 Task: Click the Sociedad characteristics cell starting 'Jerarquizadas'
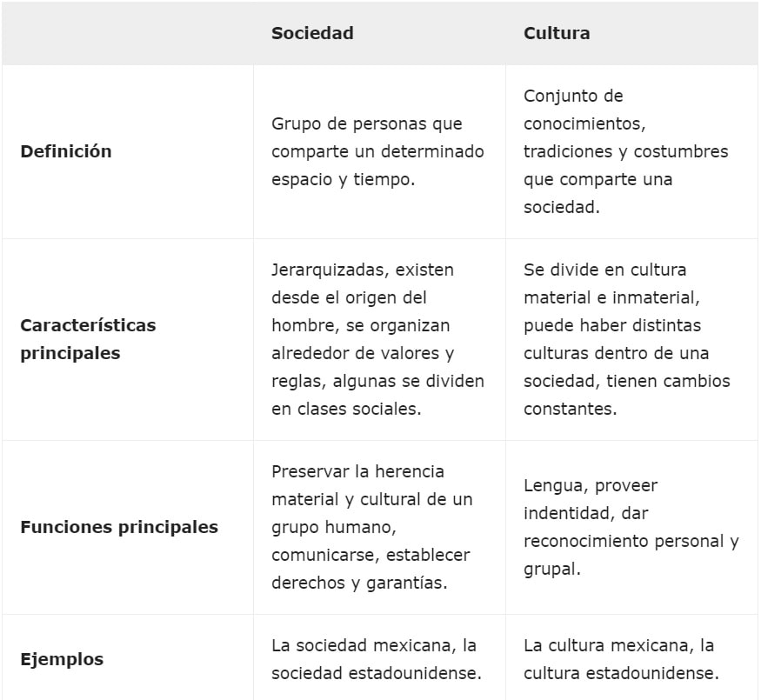click(377, 339)
